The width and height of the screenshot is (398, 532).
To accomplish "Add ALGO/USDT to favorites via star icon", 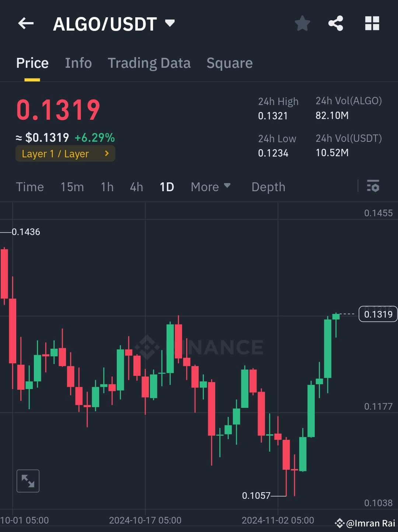I will pyautogui.click(x=302, y=23).
